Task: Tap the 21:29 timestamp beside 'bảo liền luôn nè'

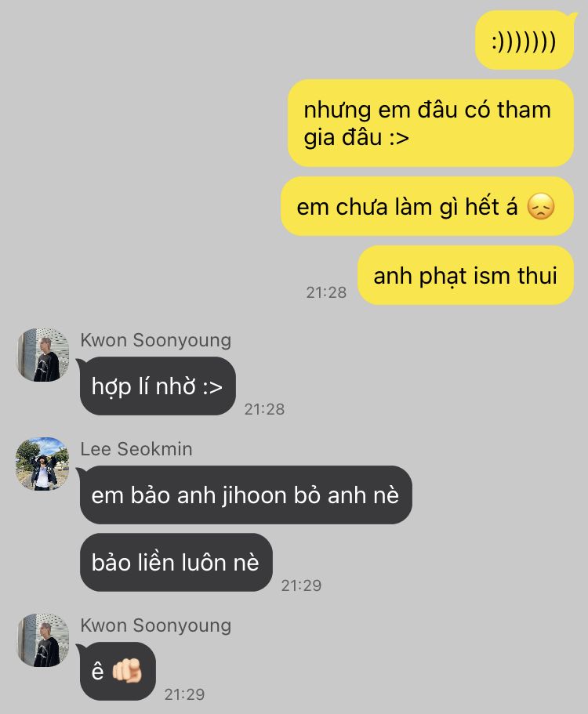Action: click(x=301, y=585)
